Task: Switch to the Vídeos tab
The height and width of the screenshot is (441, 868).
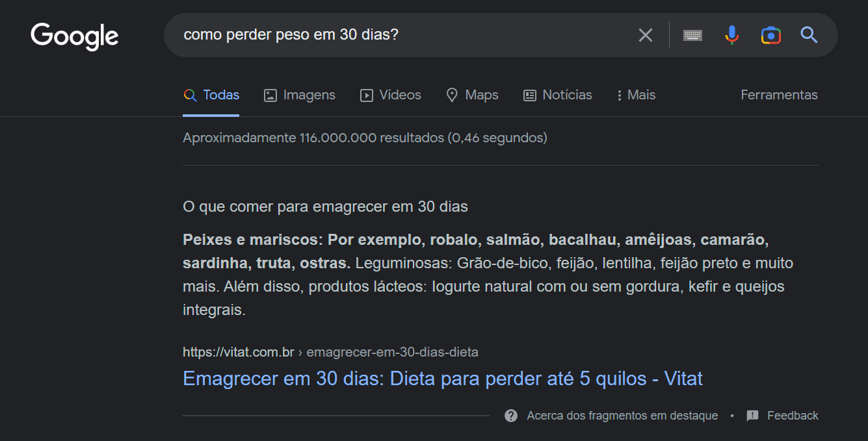Action: [391, 95]
